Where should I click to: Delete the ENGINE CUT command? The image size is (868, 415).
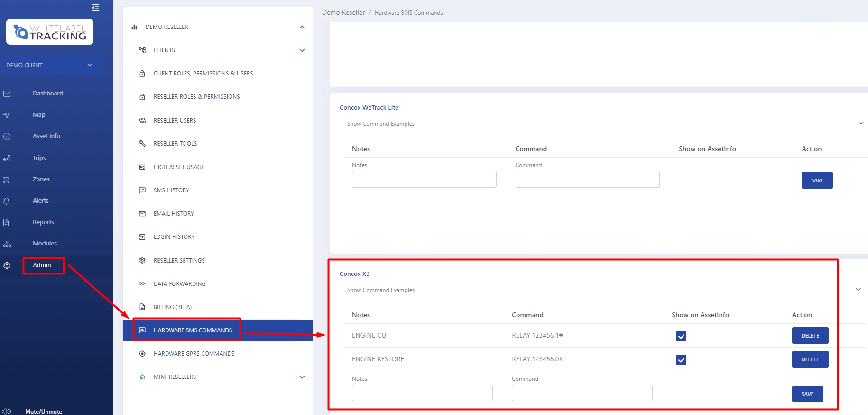point(810,336)
